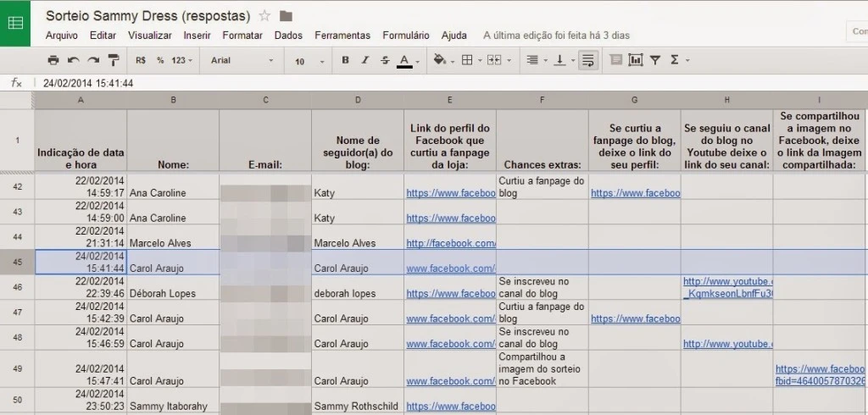
Task: Open YouTube link in Déborah Lopes row
Action: pos(728,287)
